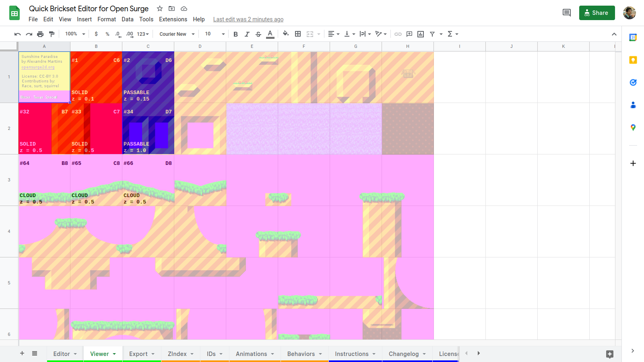Screen dimensions: 644x362
Task: Insert a comment from toolbar
Action: pos(409,34)
